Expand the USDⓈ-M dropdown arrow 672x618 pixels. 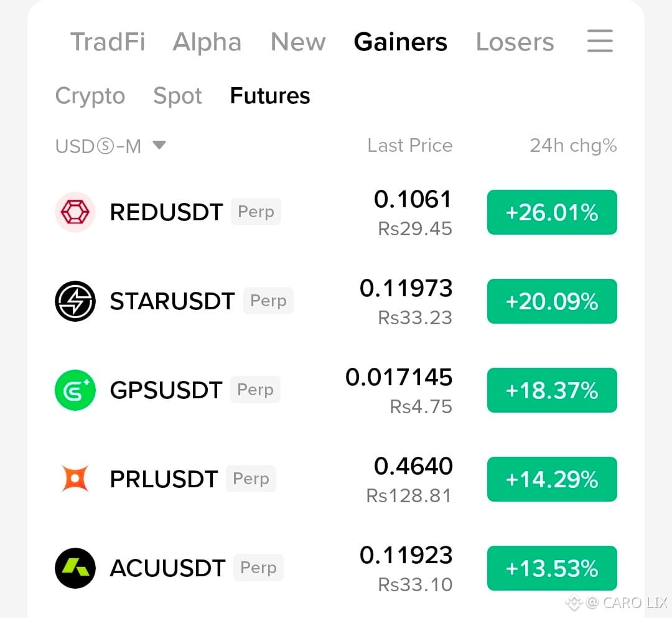coord(159,145)
